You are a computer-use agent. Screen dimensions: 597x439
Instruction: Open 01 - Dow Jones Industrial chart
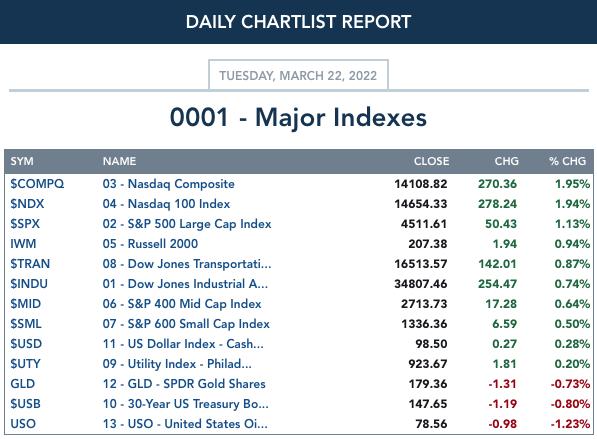(x=185, y=284)
